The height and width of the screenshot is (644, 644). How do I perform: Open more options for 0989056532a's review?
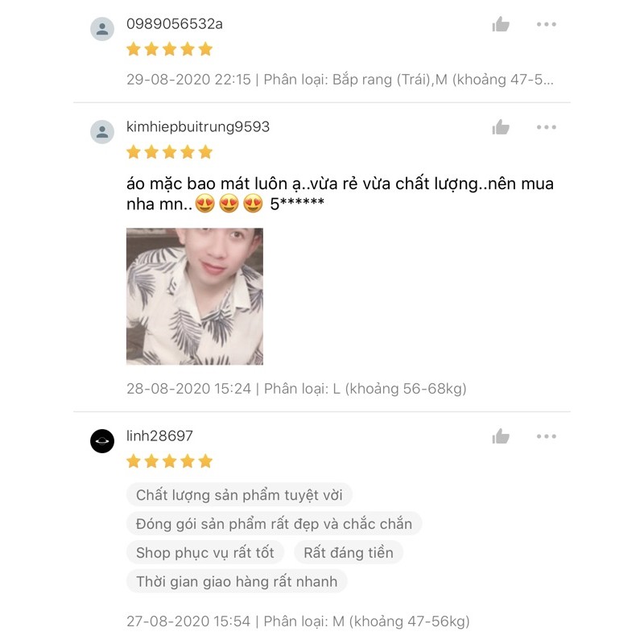pos(547,24)
